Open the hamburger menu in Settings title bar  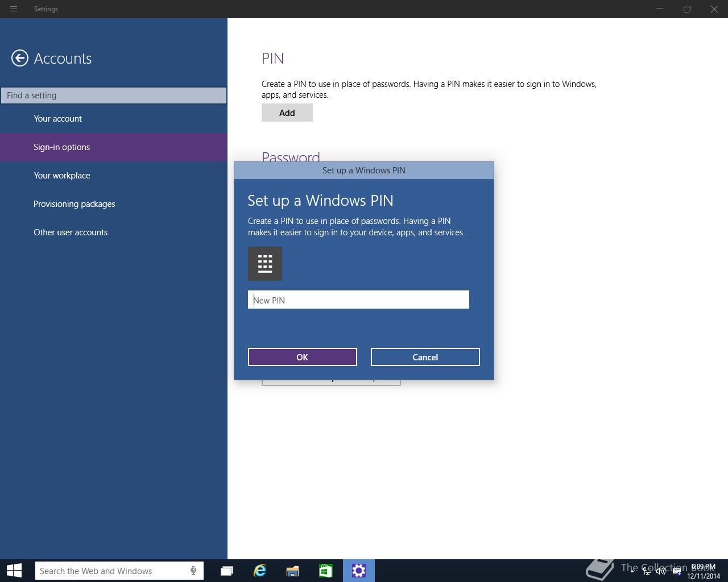(x=14, y=9)
